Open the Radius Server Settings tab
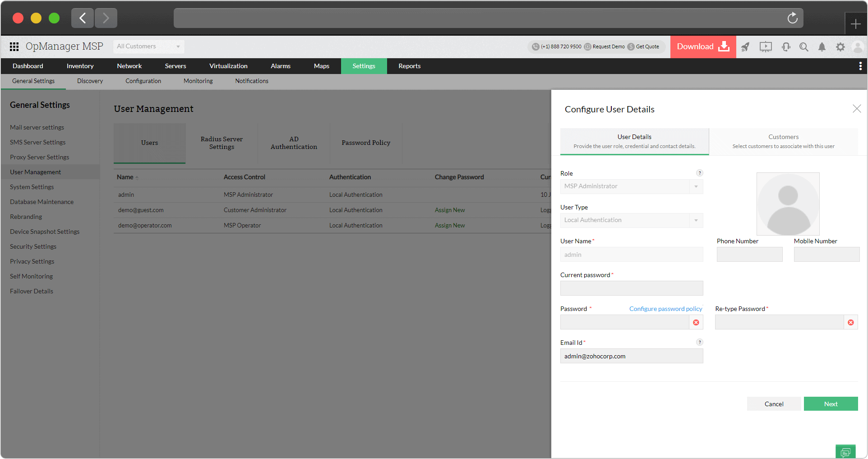The width and height of the screenshot is (868, 459). (x=222, y=143)
